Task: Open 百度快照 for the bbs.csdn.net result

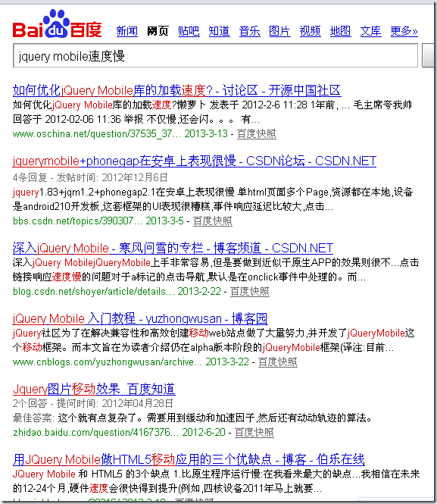Action: 213,221
